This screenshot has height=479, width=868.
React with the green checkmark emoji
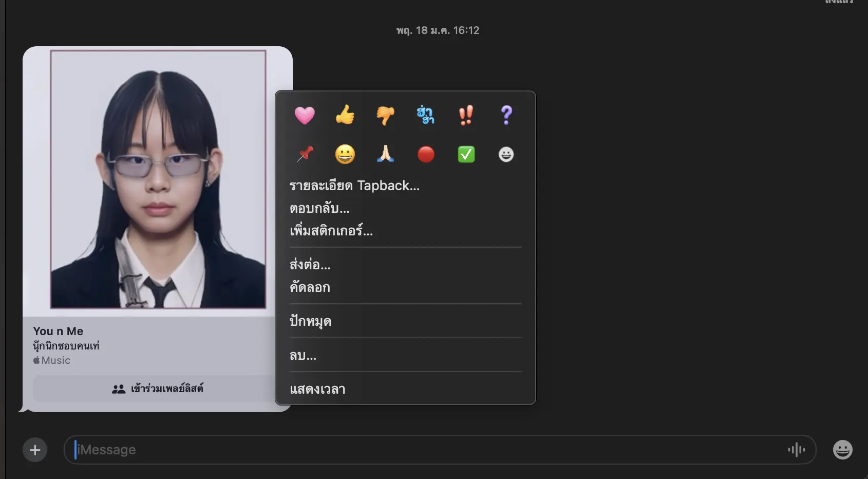point(466,154)
